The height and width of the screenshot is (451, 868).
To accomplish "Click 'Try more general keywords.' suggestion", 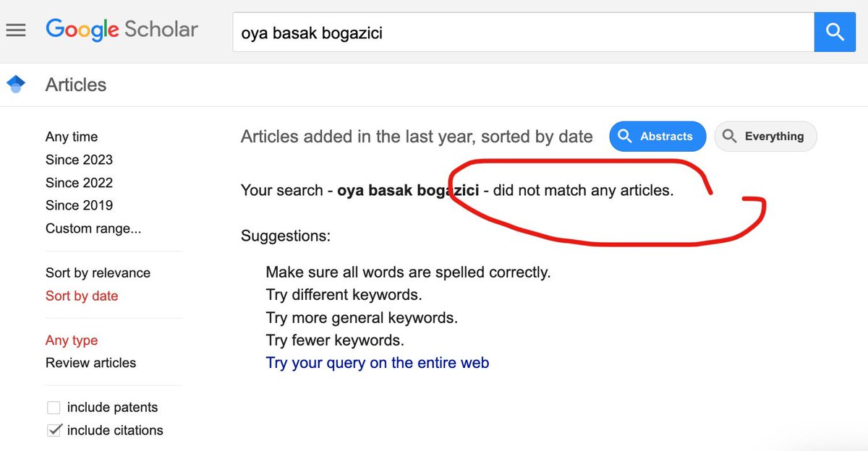I will (362, 318).
